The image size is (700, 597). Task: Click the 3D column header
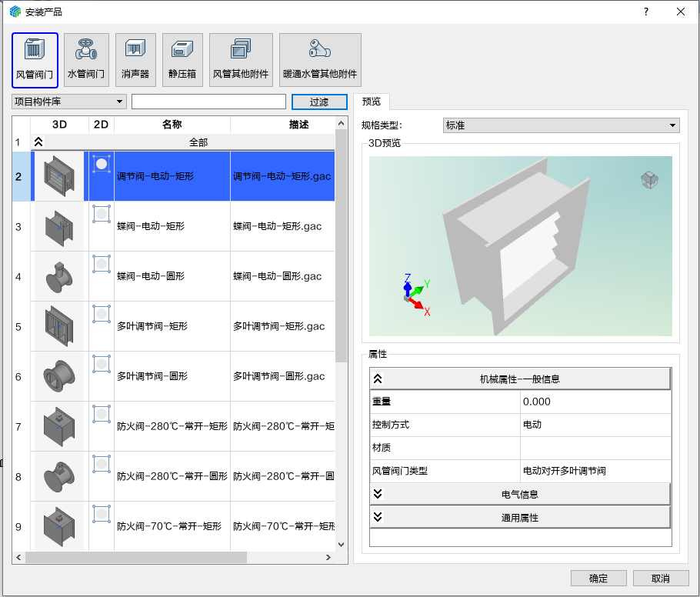pos(59,125)
